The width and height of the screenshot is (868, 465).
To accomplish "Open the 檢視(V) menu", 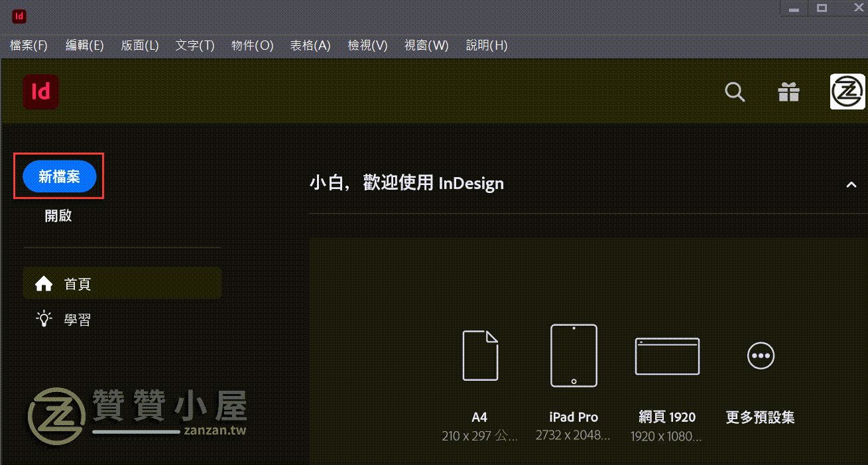I will coord(367,45).
